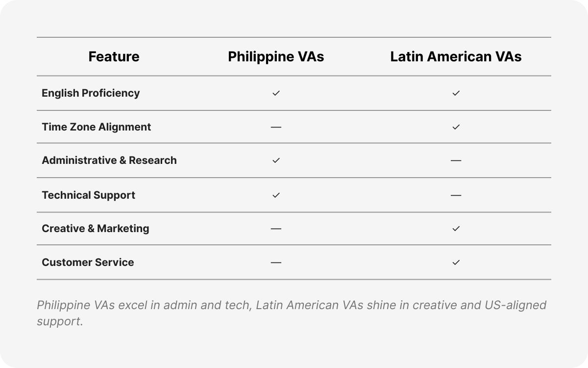Click the Philippine Technical Support checkmark
The width and height of the screenshot is (588, 368).
276,195
